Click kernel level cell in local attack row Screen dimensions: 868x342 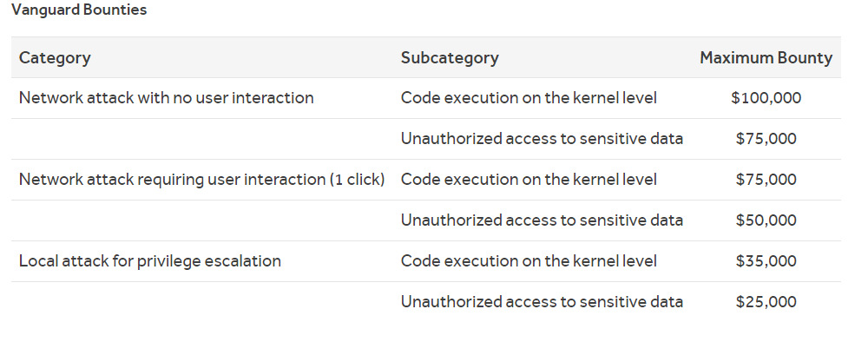[x=529, y=261]
